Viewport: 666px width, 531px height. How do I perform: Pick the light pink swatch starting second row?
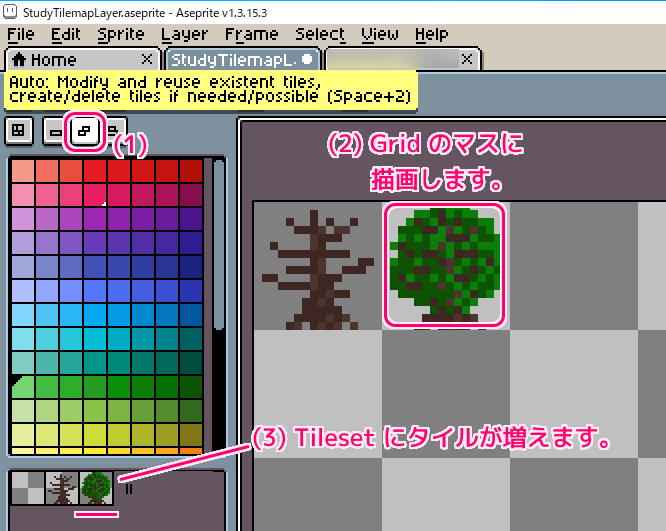click(x=23, y=195)
